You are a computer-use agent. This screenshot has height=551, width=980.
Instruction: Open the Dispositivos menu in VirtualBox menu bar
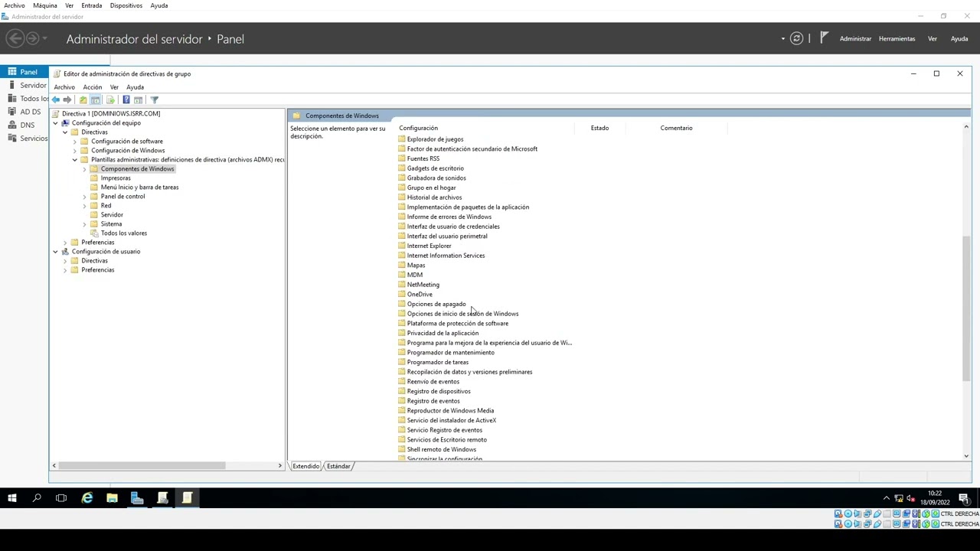click(x=126, y=5)
